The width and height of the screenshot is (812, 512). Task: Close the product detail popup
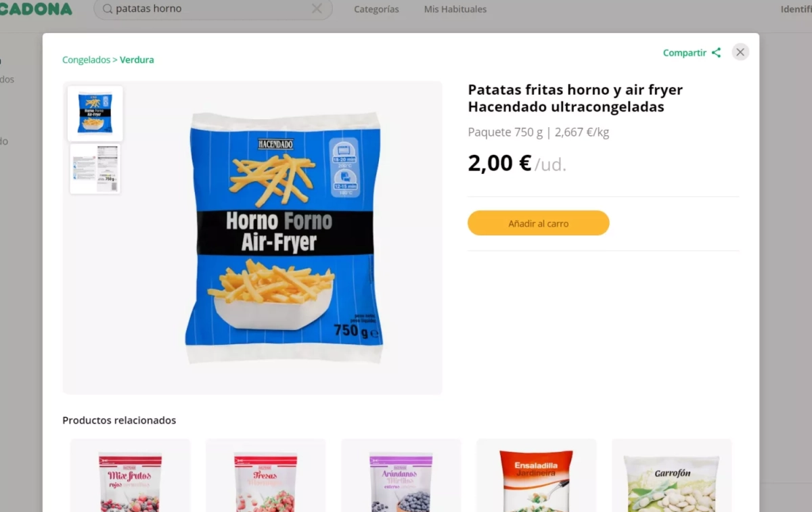[x=740, y=52]
